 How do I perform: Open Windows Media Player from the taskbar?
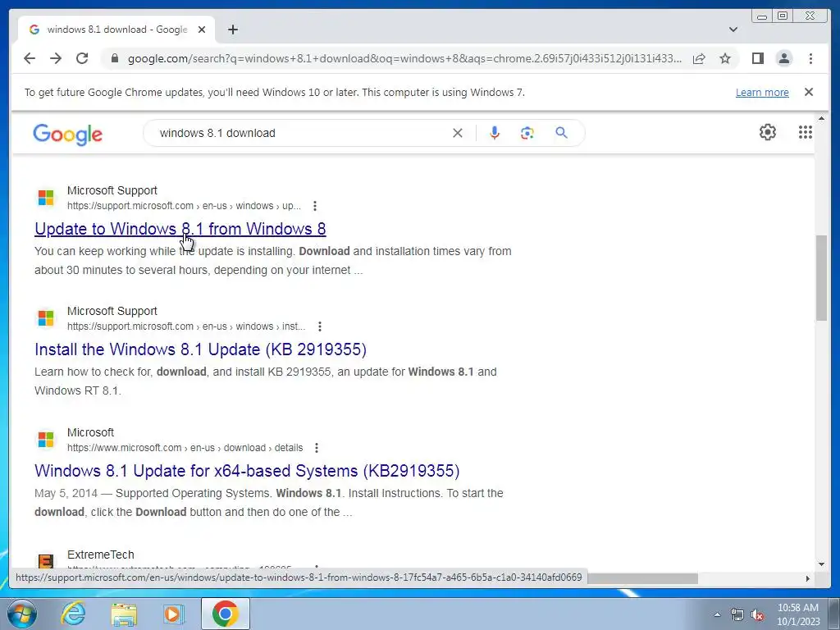pos(174,614)
